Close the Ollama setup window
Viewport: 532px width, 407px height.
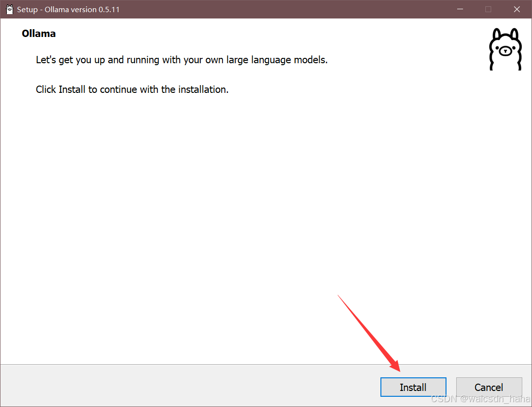click(x=517, y=9)
